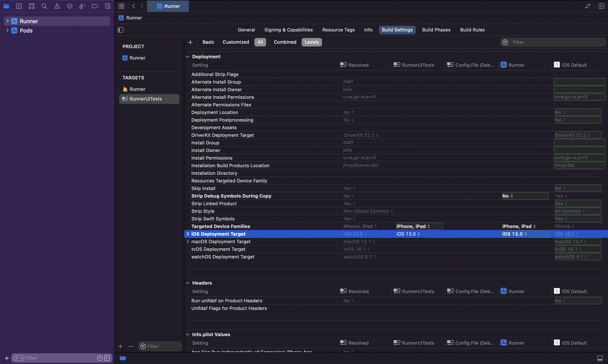Switch to the Build Phases tab
The height and width of the screenshot is (364, 608).
436,30
